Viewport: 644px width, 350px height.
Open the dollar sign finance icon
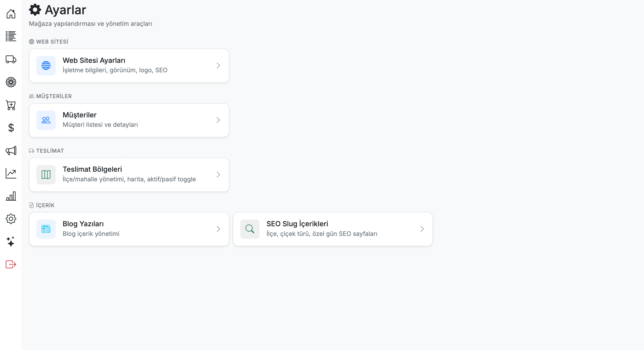(x=11, y=128)
